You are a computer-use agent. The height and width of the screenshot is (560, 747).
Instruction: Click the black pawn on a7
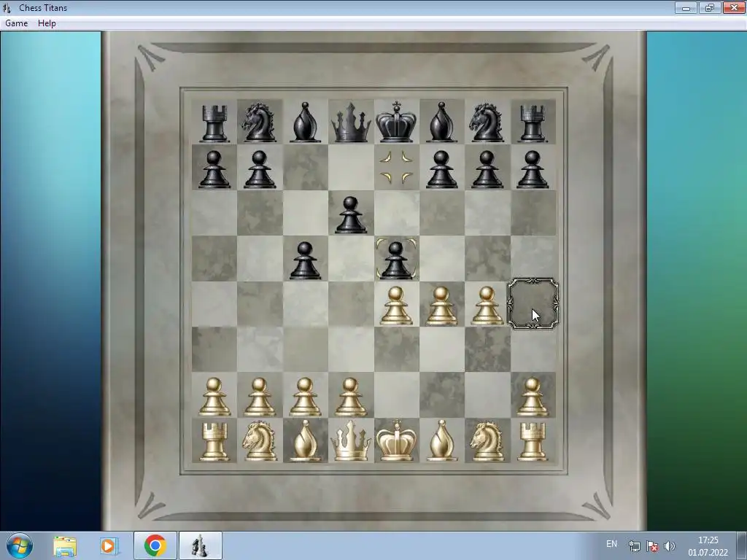tap(214, 169)
